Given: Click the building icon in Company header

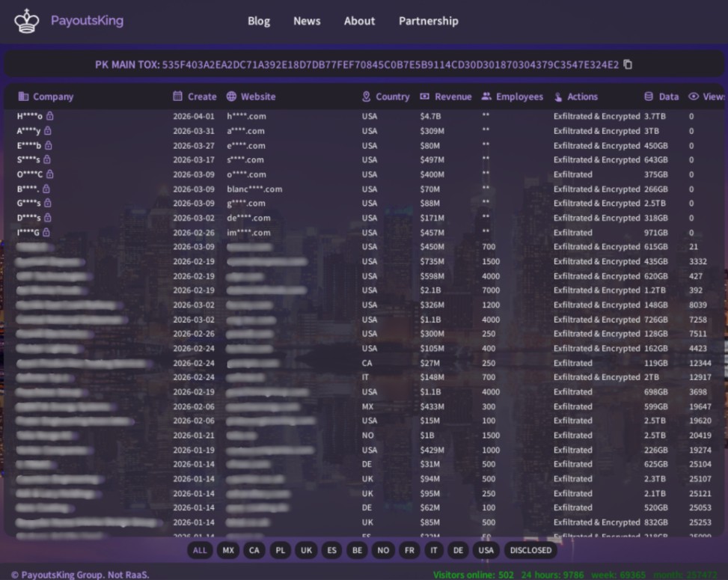Looking at the screenshot, I should [x=23, y=97].
